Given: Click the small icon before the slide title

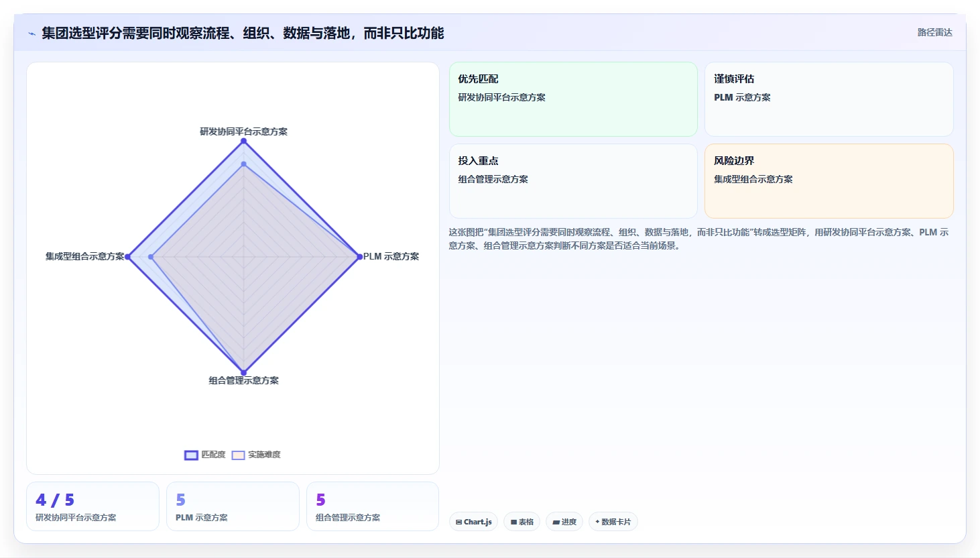Looking at the screenshot, I should point(32,34).
